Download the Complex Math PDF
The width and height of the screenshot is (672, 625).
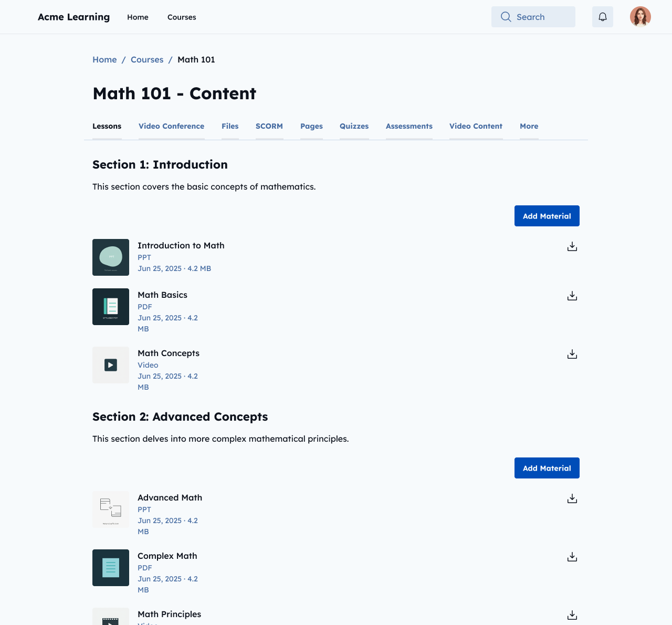pos(572,557)
